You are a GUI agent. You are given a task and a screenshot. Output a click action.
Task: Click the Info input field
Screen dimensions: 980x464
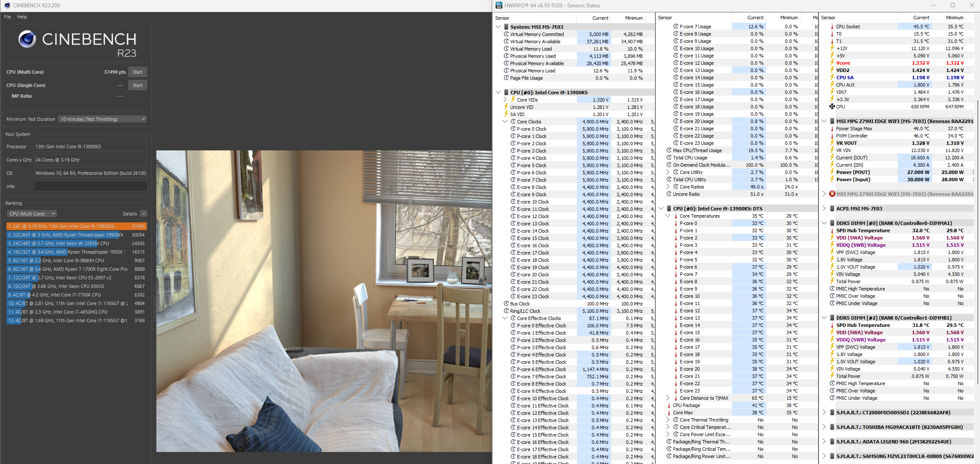[x=90, y=186]
